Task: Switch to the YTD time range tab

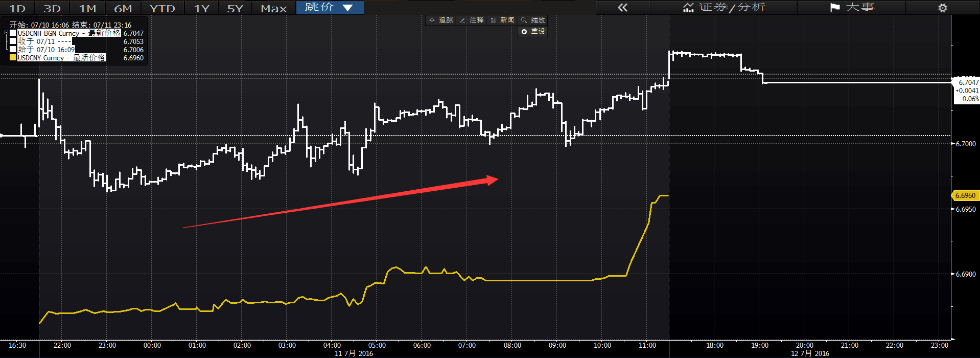Action: click(x=162, y=8)
